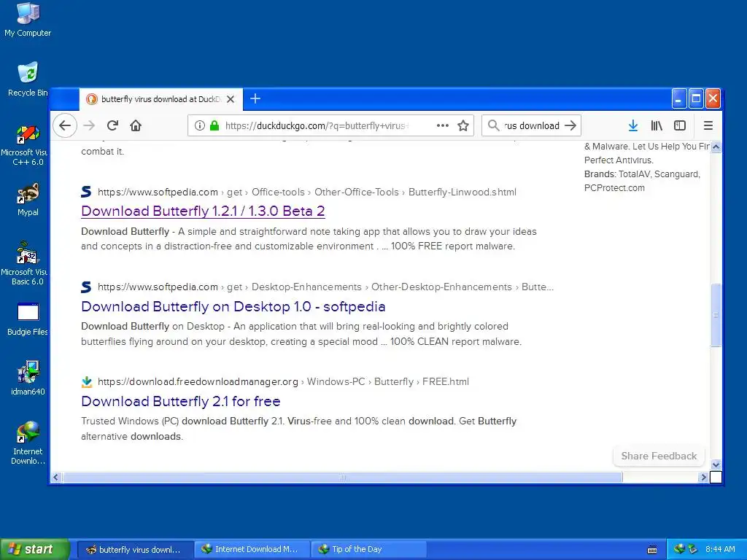Select the idman640 installer icon
The height and width of the screenshot is (560, 747).
[28, 378]
